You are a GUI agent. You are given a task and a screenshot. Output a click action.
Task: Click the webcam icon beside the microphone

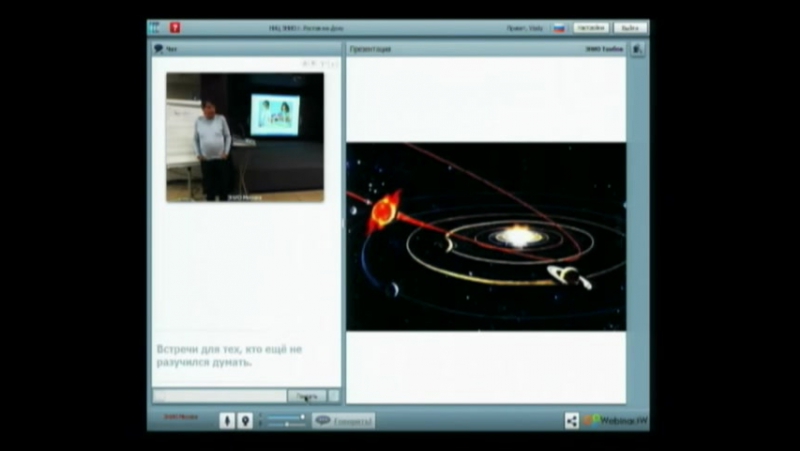245,421
